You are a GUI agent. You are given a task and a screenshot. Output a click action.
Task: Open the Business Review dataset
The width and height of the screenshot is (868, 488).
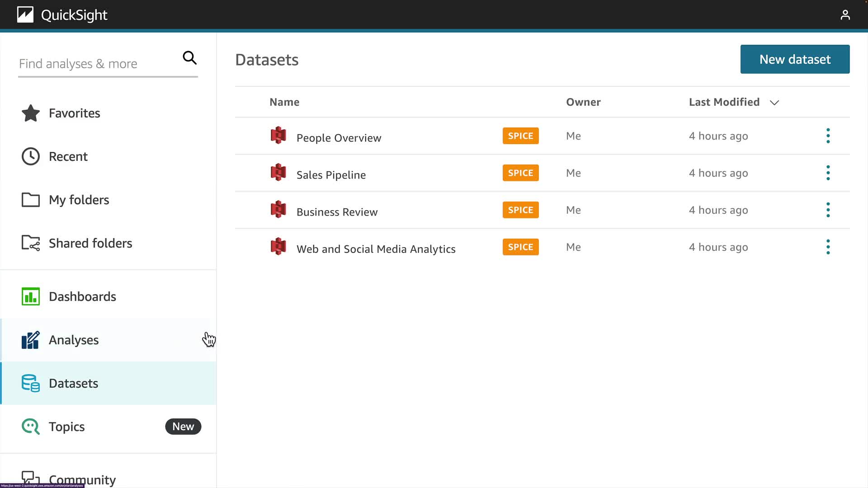point(337,212)
